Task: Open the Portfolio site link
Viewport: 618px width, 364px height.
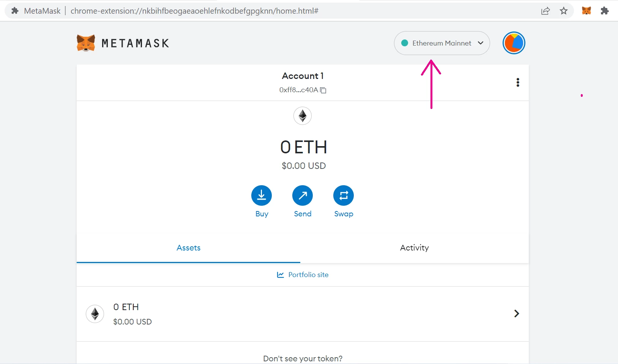Action: pyautogui.click(x=303, y=275)
